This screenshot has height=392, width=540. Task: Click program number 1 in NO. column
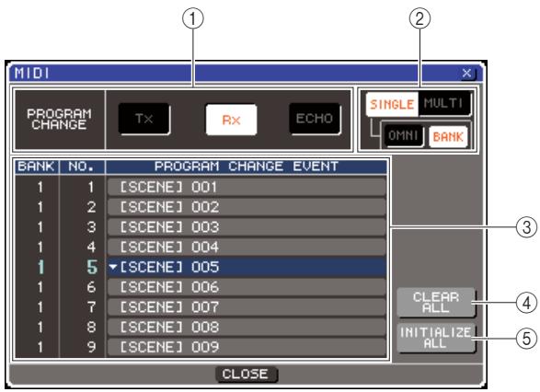pyautogui.click(x=91, y=187)
